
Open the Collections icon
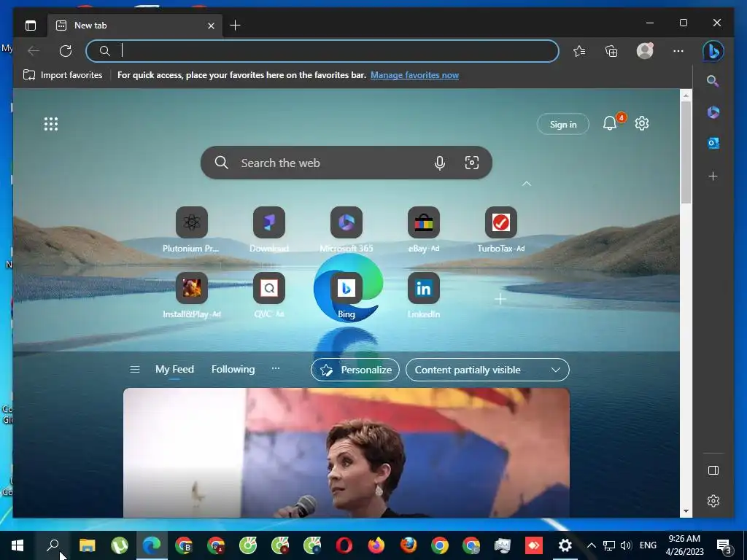point(611,51)
